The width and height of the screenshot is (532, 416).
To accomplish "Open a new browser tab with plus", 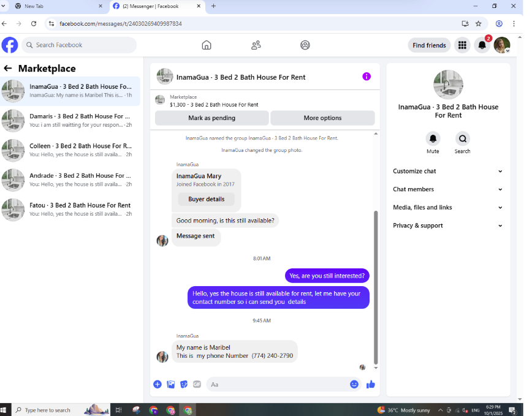I will (x=213, y=6).
